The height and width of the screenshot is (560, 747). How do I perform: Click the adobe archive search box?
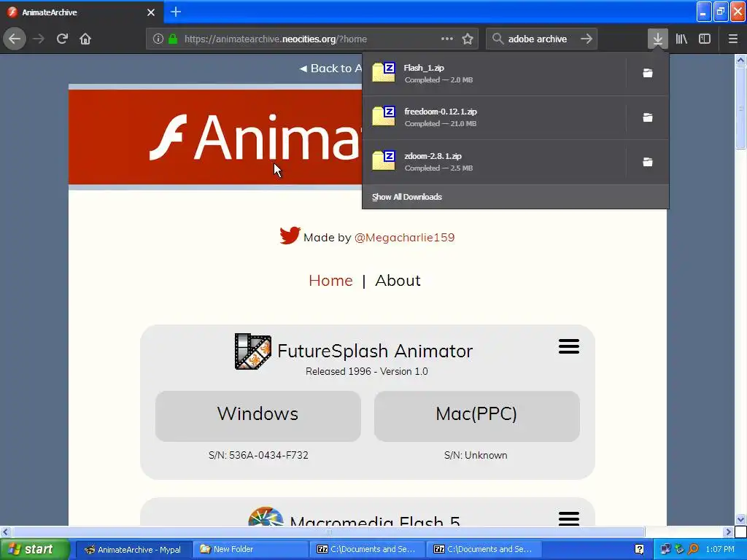[543, 39]
